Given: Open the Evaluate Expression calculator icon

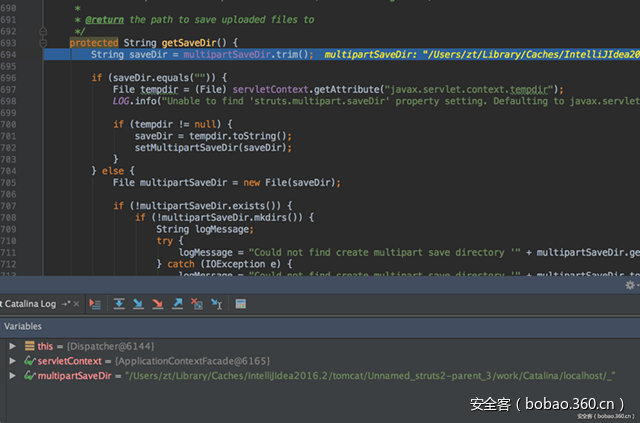Looking at the screenshot, I should coord(241,303).
